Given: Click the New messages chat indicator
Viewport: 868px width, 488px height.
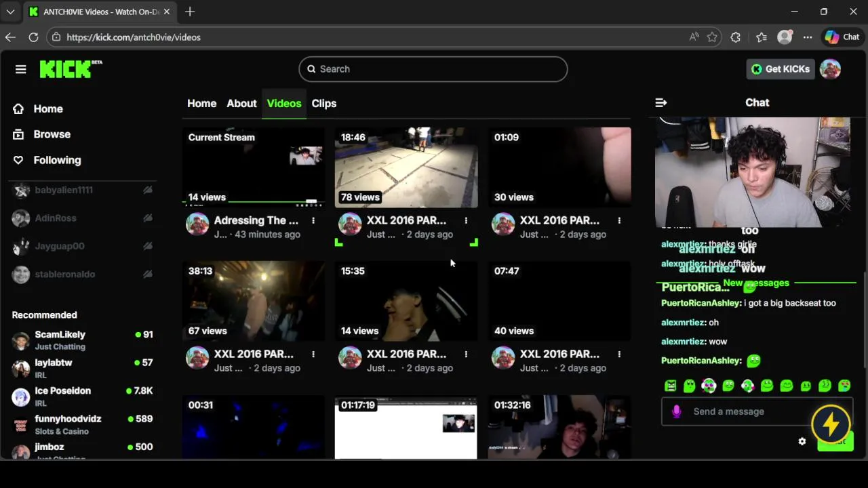Looking at the screenshot, I should [x=756, y=283].
